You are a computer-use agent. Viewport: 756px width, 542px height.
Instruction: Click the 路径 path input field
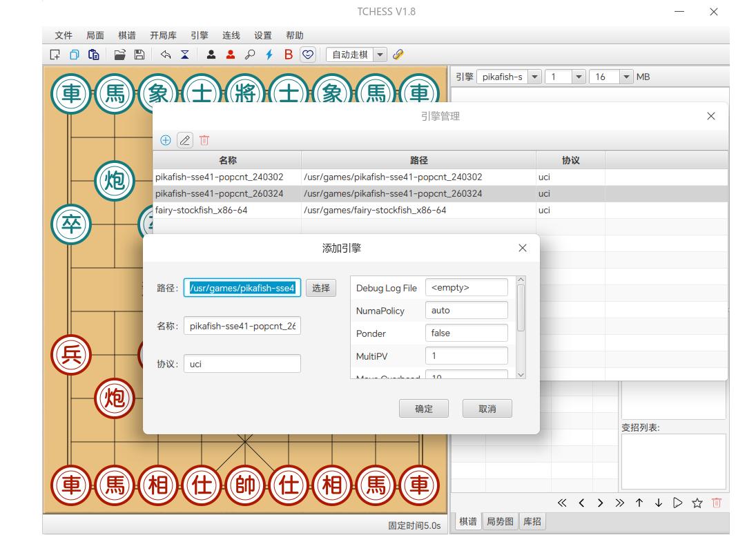tap(242, 288)
